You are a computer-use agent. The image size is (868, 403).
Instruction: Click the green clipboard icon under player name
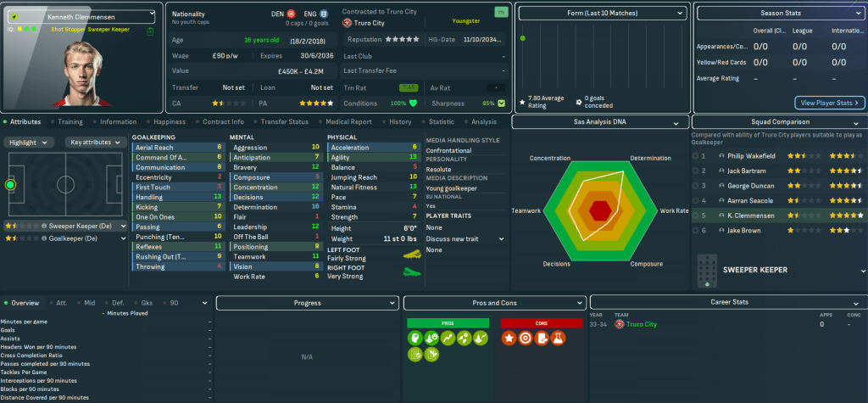[x=150, y=31]
